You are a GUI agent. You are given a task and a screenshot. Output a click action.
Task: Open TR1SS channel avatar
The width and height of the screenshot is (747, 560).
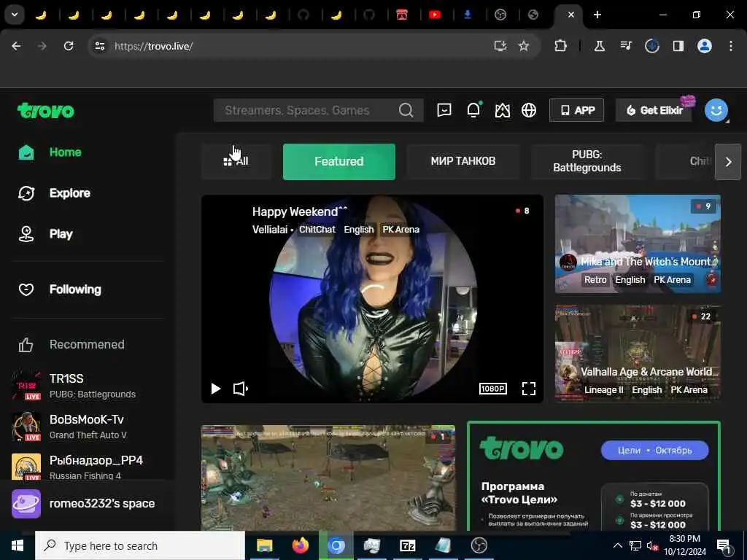pyautogui.click(x=26, y=385)
